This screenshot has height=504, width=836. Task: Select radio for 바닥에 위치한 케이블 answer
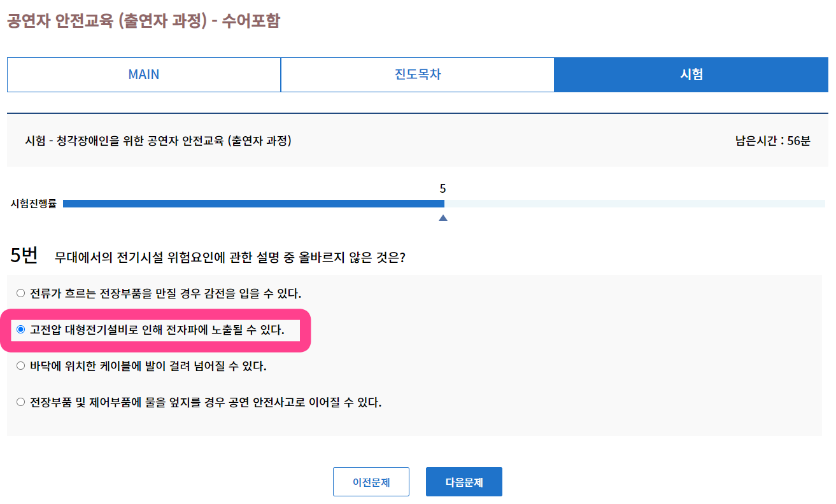[21, 366]
